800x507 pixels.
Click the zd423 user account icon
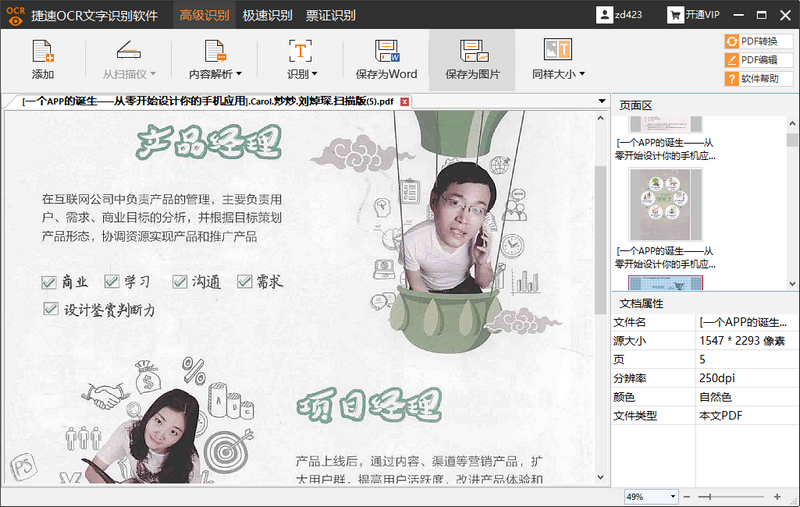pyautogui.click(x=606, y=15)
